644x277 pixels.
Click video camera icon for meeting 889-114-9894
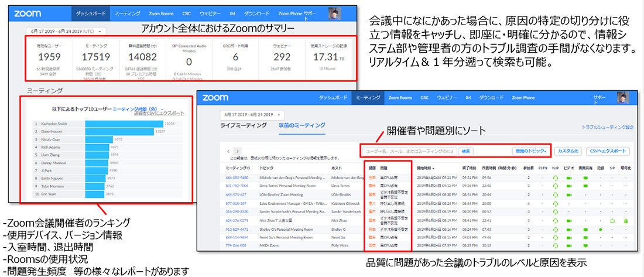569,238
